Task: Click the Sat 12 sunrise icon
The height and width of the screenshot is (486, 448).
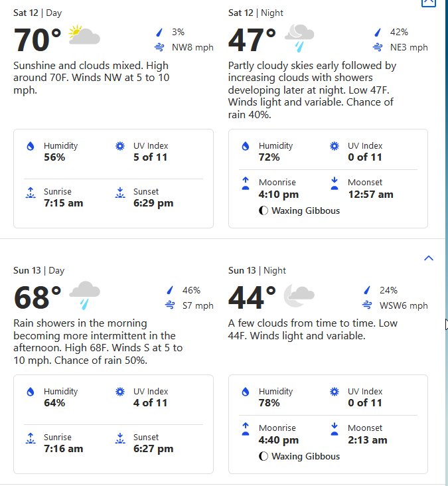Action: point(31,193)
